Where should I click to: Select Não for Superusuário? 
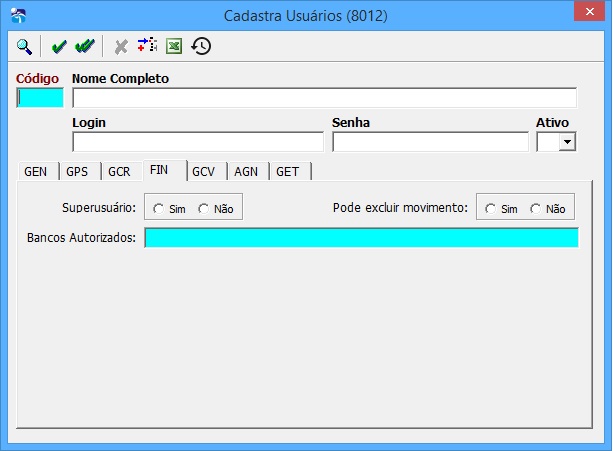203,209
